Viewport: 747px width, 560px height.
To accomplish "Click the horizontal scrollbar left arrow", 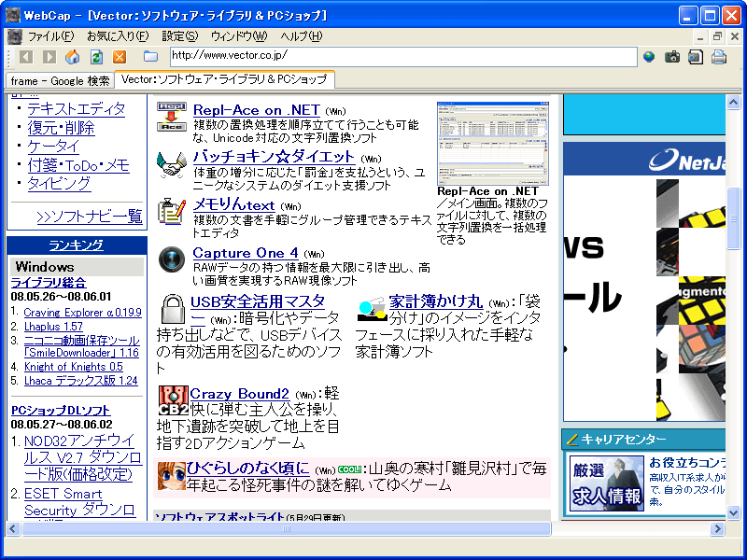I will coord(13,528).
